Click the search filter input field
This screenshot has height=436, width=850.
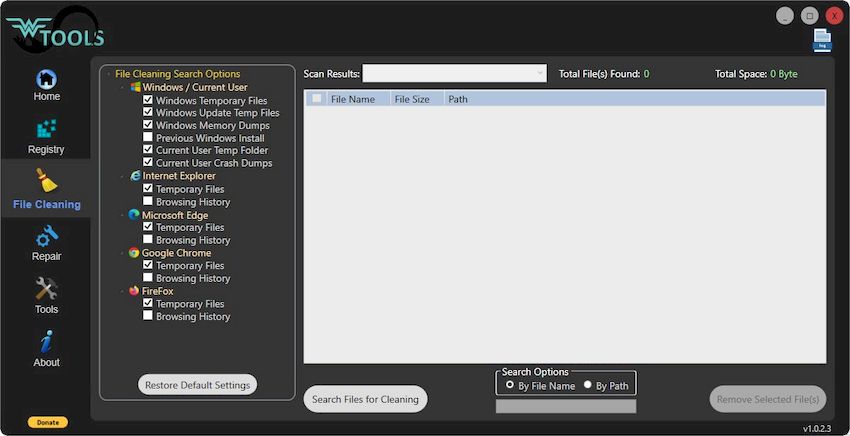(565, 406)
